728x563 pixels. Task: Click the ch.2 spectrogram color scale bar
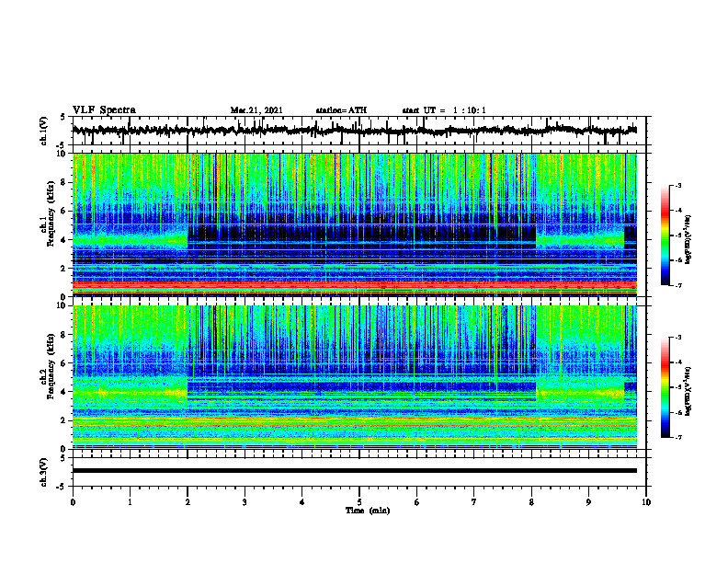tap(665, 387)
